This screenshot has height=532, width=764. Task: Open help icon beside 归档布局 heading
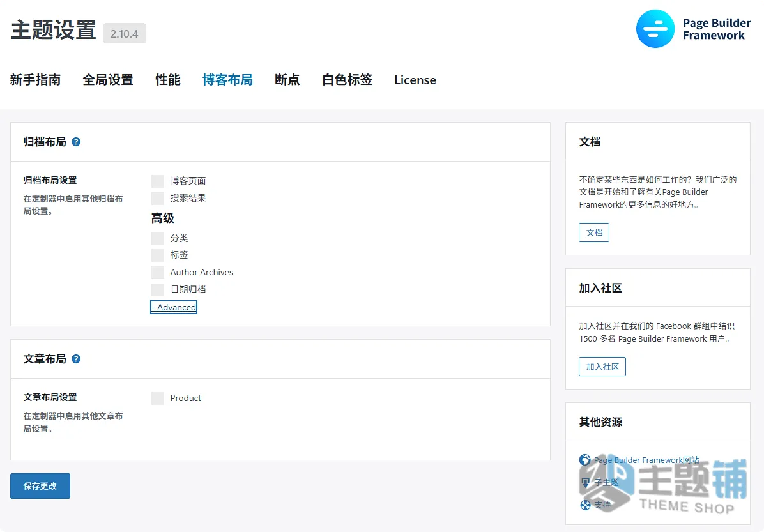point(76,142)
